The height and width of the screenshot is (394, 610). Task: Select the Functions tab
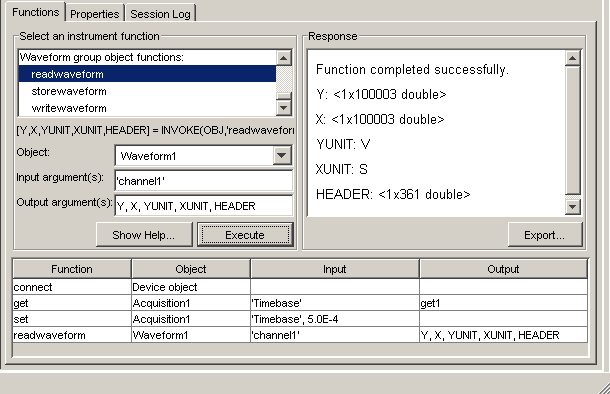(x=35, y=12)
